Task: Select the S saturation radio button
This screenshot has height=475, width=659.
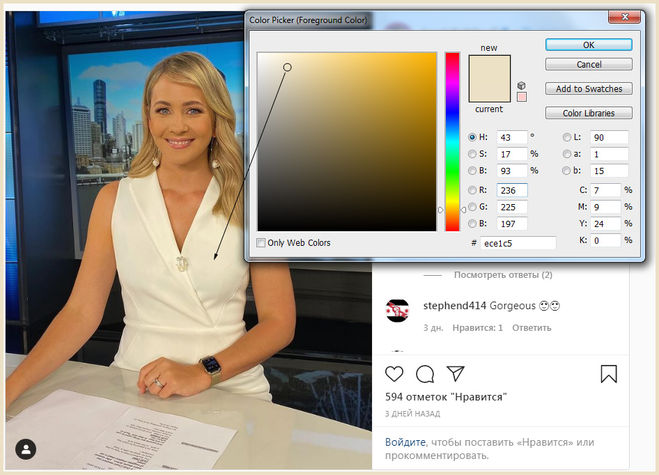Action: click(x=473, y=154)
